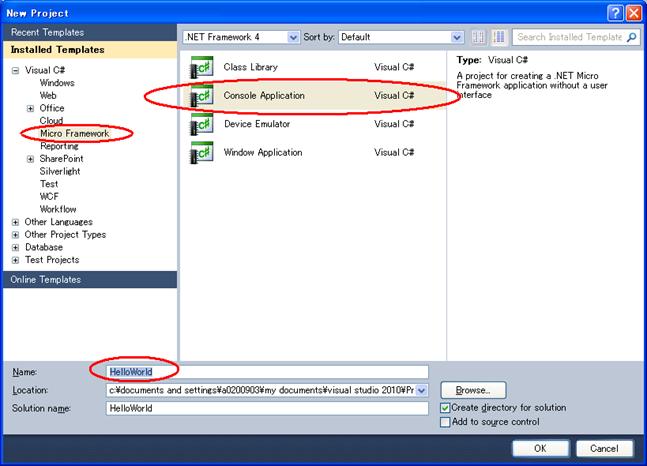This screenshot has width=647, height=466.
Task: Select the Office tree item label
Action: coord(52,108)
